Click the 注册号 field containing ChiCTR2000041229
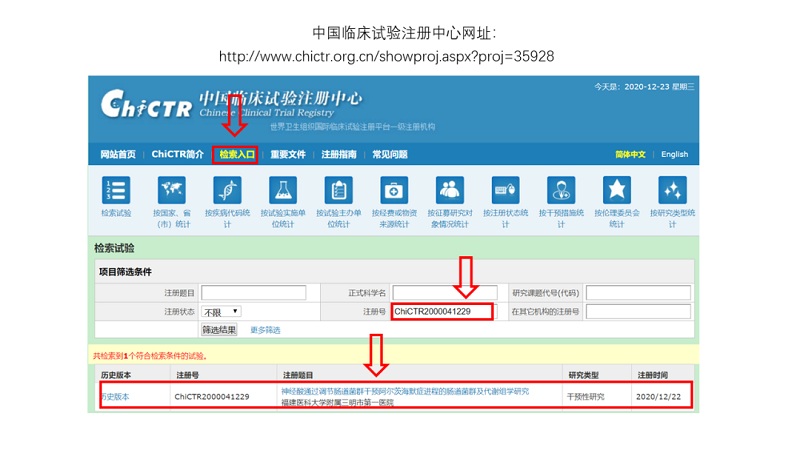The image size is (800, 450). pyautogui.click(x=443, y=312)
